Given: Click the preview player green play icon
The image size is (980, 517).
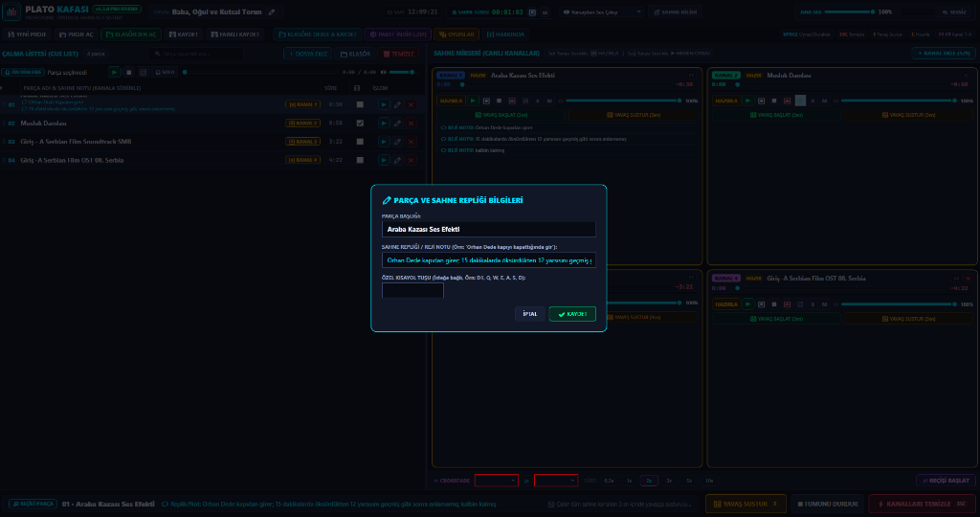Looking at the screenshot, I should (115, 73).
